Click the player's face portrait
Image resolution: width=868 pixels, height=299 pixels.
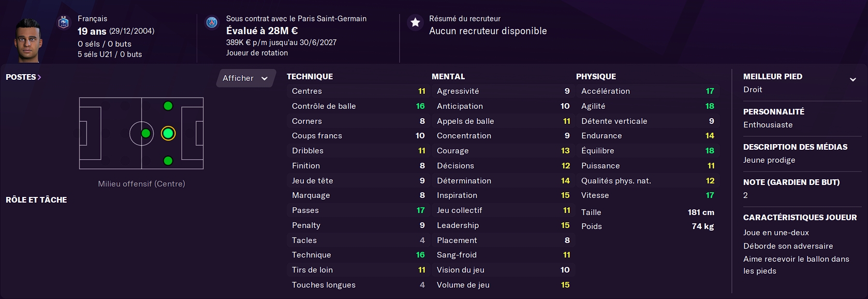pyautogui.click(x=28, y=40)
